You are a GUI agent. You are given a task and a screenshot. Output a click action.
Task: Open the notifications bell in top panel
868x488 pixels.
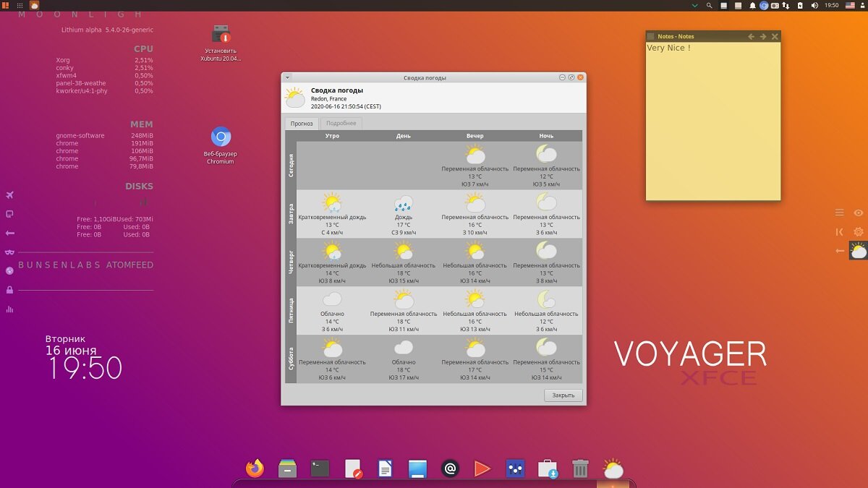[x=752, y=5]
